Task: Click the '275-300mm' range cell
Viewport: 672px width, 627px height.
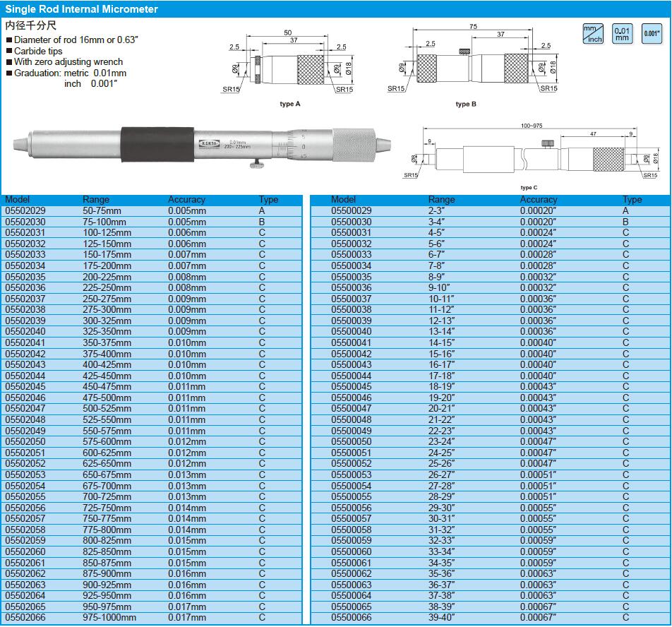Action: [x=107, y=309]
